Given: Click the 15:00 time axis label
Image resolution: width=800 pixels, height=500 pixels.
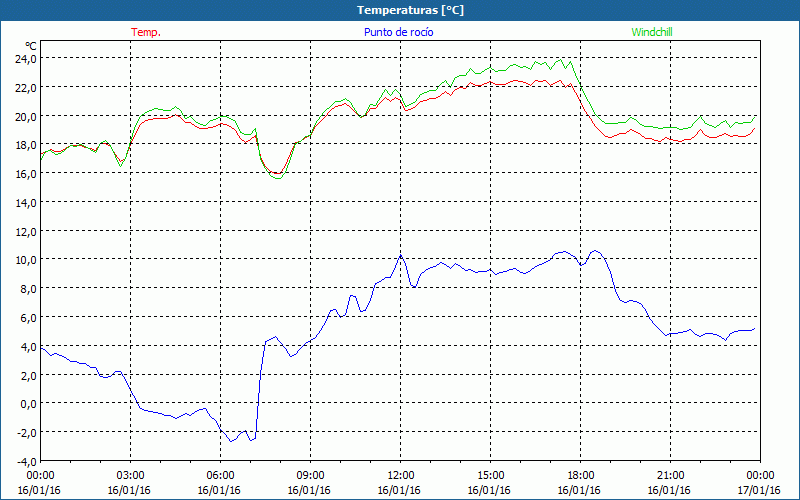Looking at the screenshot, I should click(490, 476).
